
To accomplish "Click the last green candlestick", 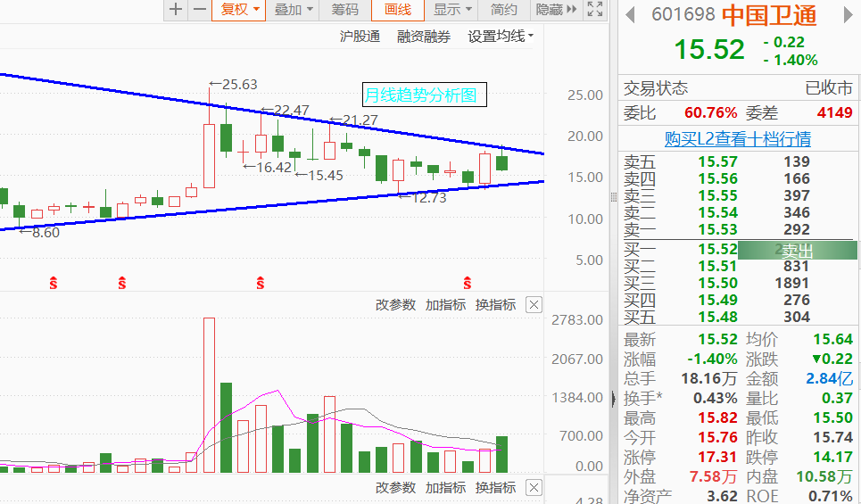I will tap(502, 163).
